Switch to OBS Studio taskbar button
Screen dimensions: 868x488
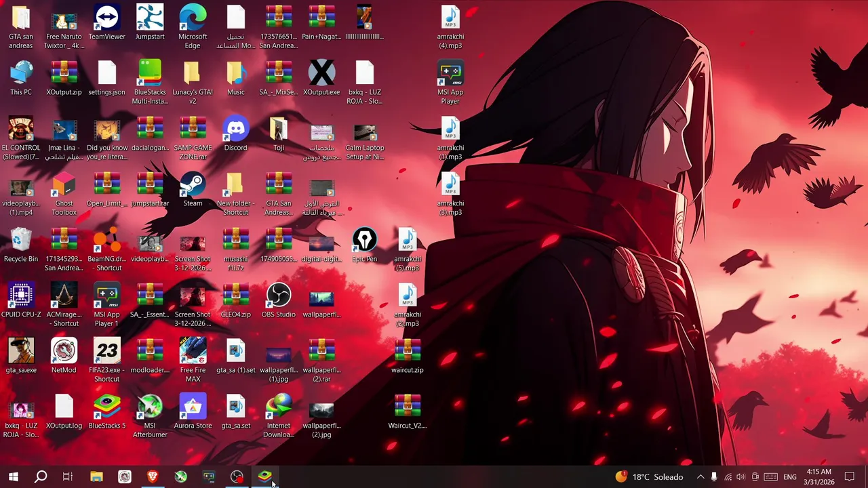(x=237, y=476)
